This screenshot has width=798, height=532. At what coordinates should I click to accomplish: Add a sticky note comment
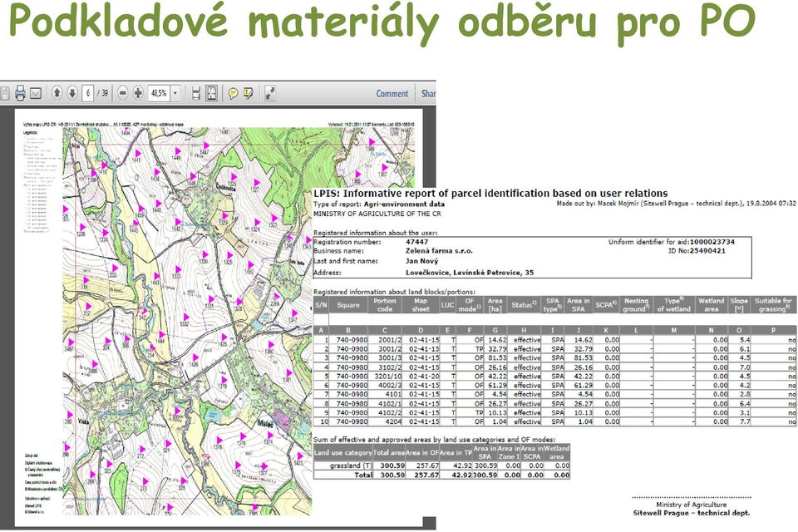(x=233, y=93)
